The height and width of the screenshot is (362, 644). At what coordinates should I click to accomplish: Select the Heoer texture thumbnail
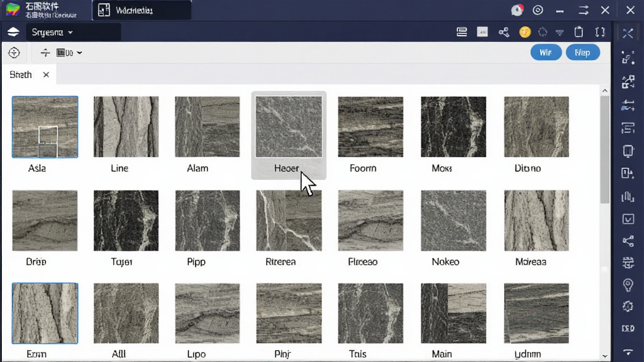289,127
